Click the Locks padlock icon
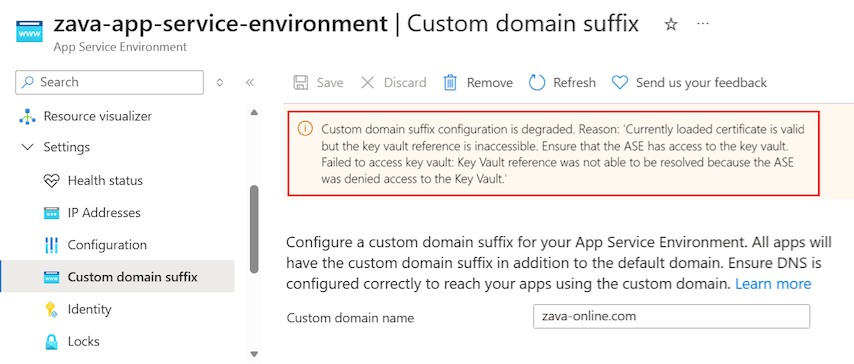 click(51, 342)
